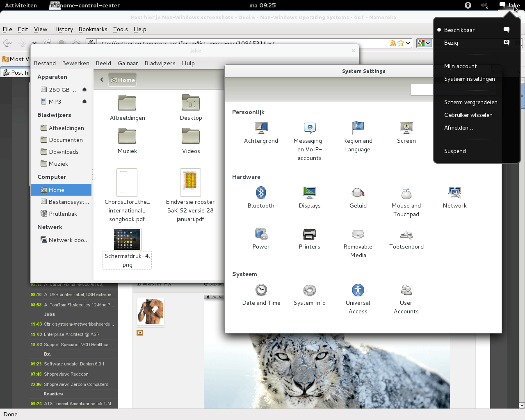
Task: Open Mouse and Touchpad settings
Action: [x=406, y=202]
